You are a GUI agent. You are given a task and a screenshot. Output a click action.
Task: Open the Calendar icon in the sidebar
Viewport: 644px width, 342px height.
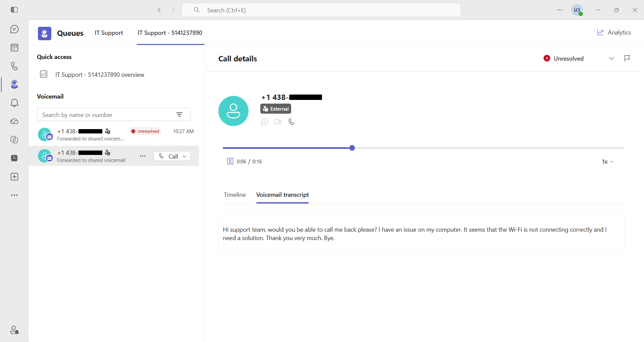coord(14,48)
